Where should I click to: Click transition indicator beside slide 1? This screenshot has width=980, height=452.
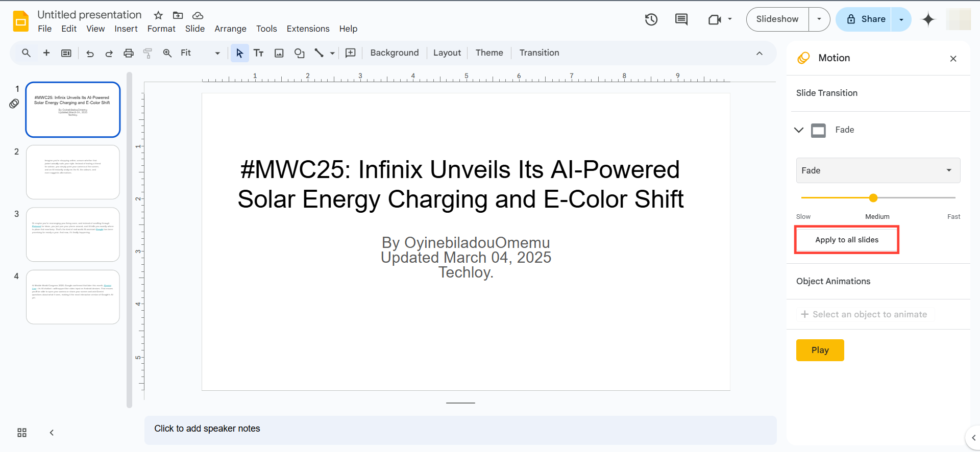click(x=14, y=104)
